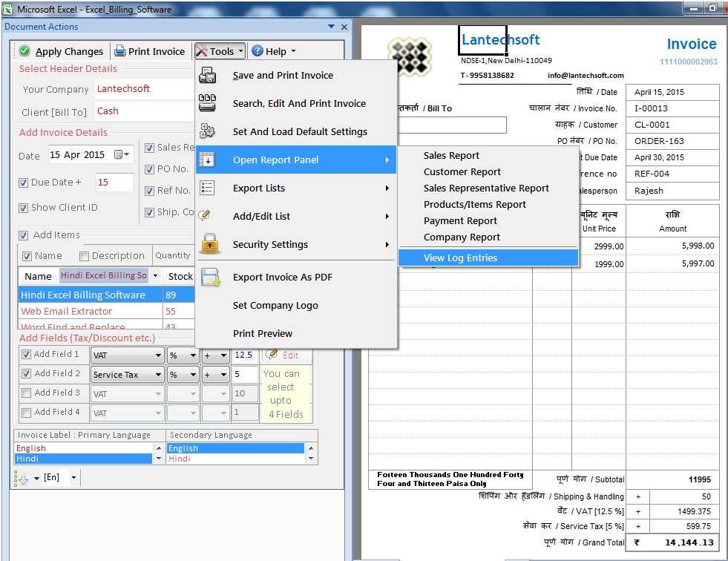The width and height of the screenshot is (728, 561).
Task: Close the Document Actions pane
Action: click(x=344, y=27)
